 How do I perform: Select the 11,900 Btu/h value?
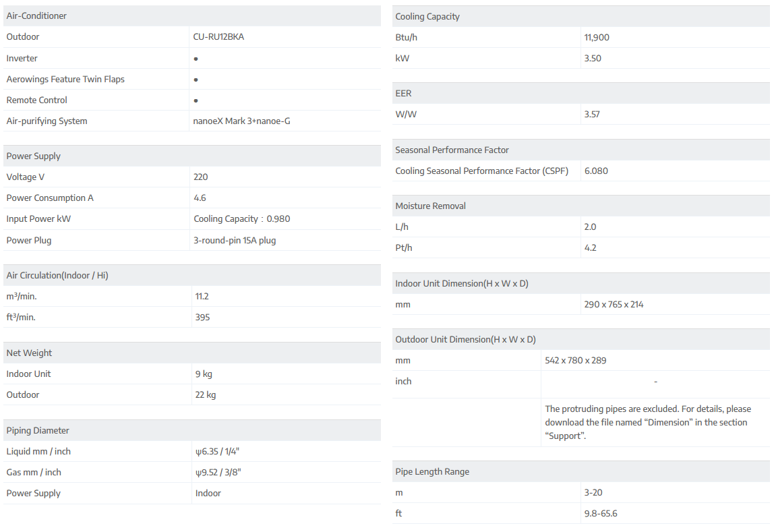[597, 37]
